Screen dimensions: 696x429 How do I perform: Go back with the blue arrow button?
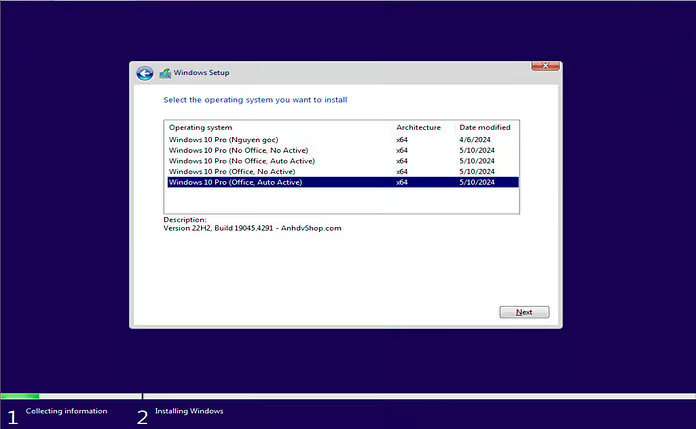145,73
